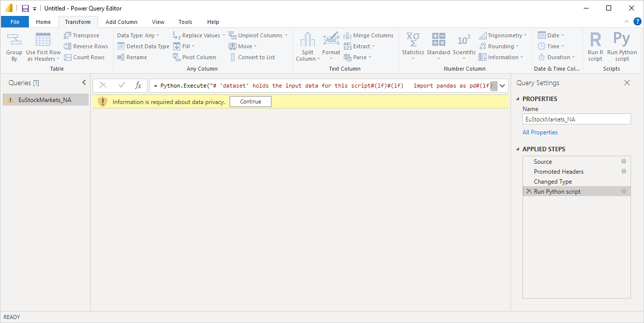
Task: Click the Continue button on privacy banner
Action: click(250, 101)
